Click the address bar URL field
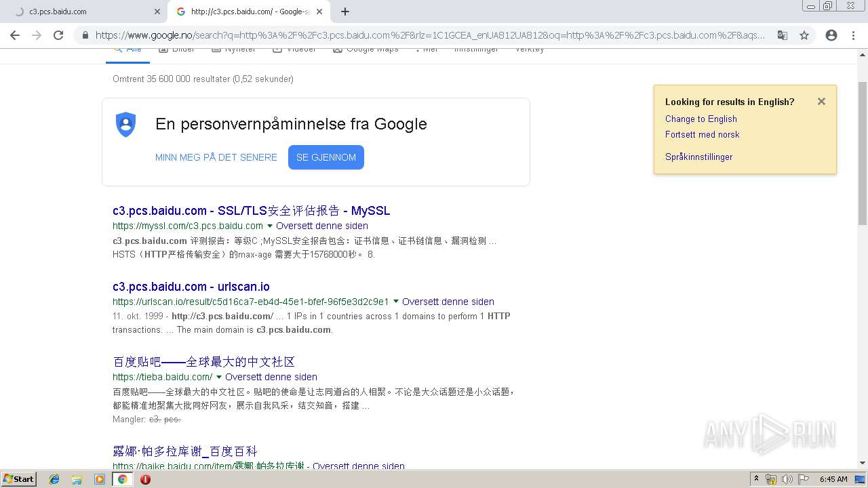868x488 pixels. 430,35
